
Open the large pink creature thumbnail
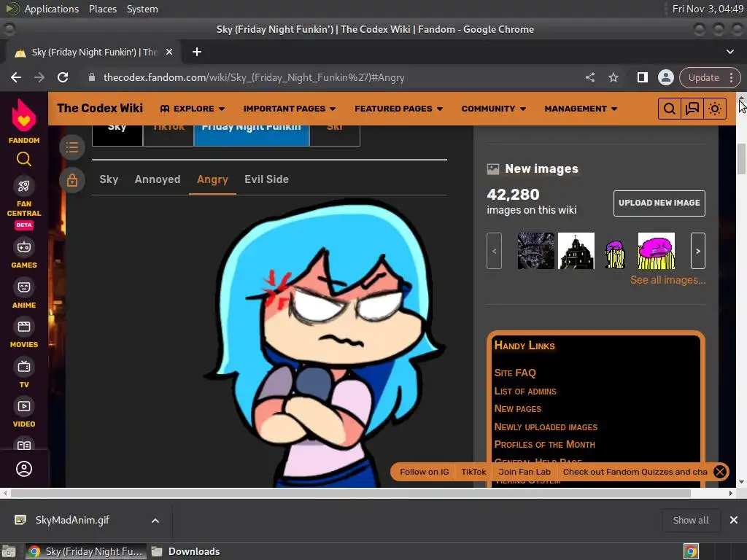[x=656, y=251]
